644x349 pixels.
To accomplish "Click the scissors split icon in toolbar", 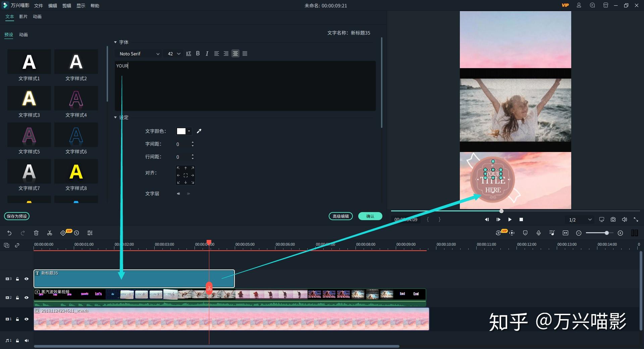I will click(x=50, y=233).
